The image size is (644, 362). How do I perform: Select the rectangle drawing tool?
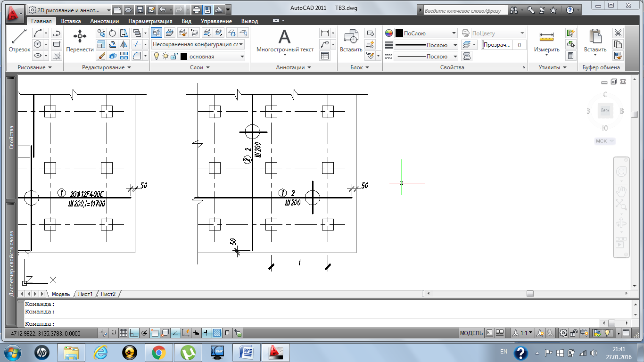pos(57,44)
